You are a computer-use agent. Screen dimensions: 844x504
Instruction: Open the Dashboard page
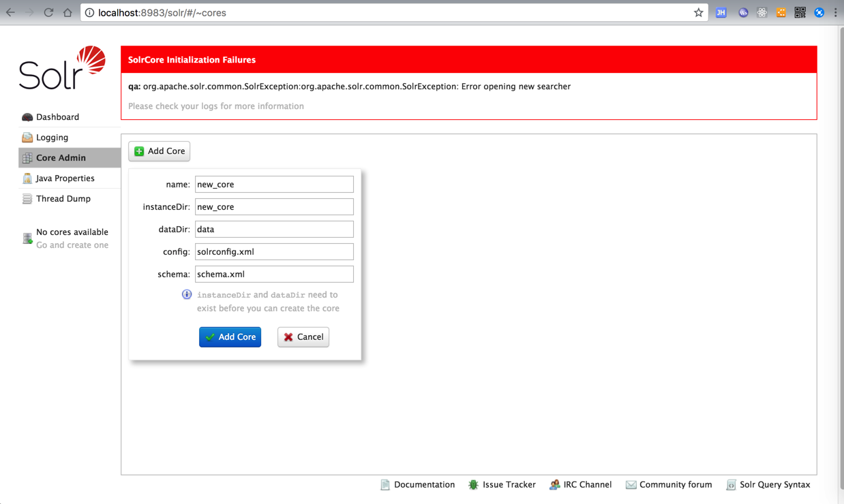click(57, 117)
